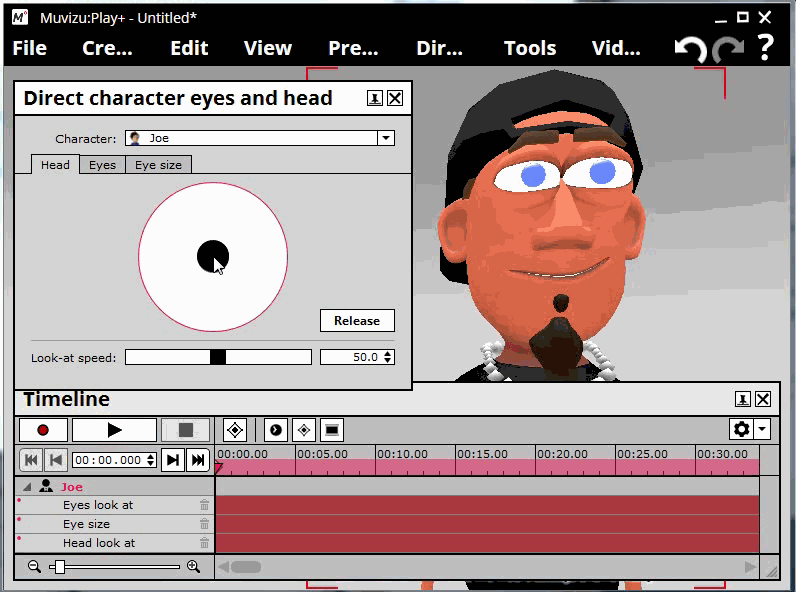Click the Release button
Viewport: 796px width, 592px height.
[x=357, y=321]
